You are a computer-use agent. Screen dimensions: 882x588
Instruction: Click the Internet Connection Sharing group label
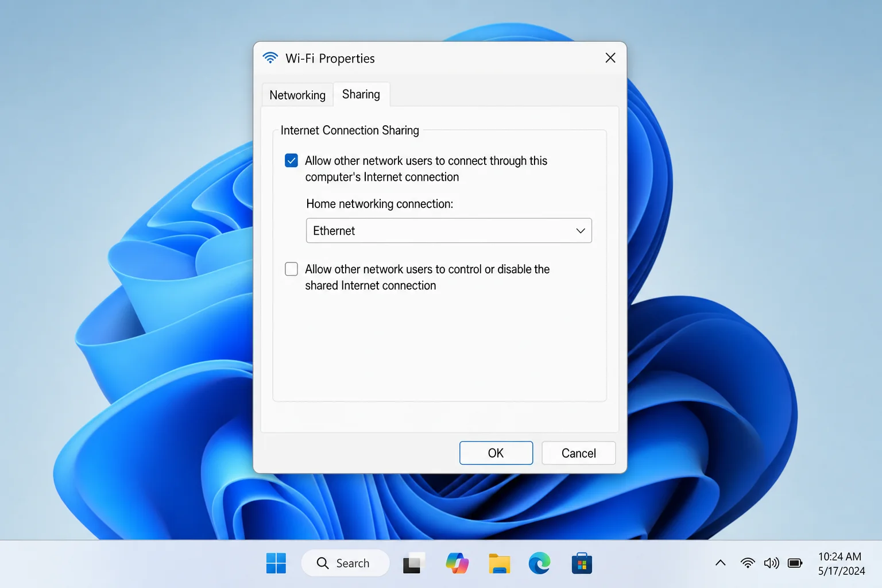click(x=350, y=130)
